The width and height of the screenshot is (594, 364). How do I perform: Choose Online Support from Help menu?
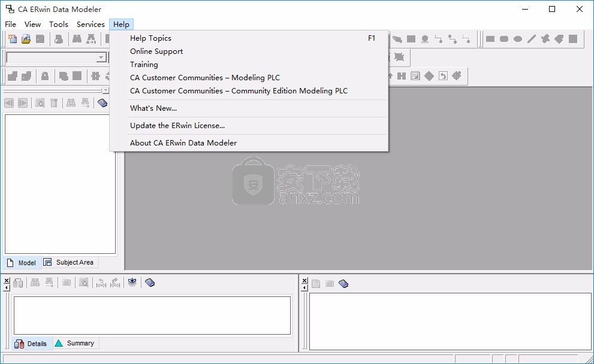pos(249,51)
